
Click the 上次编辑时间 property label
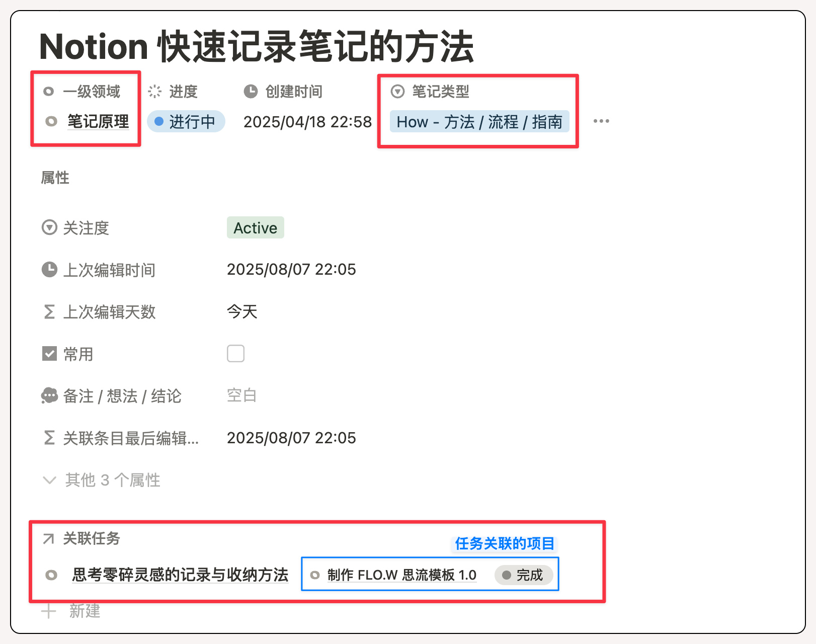click(109, 270)
